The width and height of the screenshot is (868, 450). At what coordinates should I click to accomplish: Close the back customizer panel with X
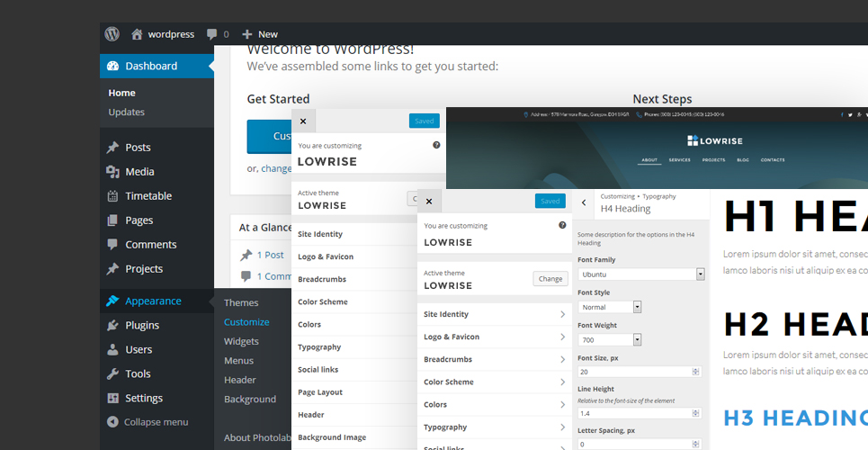[x=303, y=121]
